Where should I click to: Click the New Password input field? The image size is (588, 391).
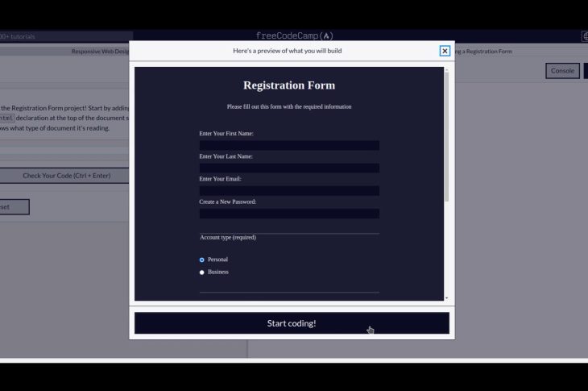[x=289, y=214]
